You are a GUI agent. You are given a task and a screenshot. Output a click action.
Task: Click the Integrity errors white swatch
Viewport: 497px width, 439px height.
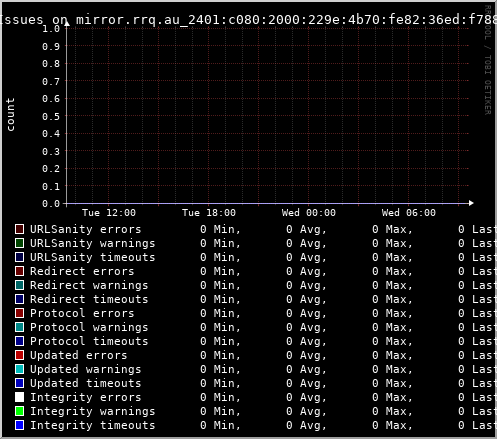point(20,397)
